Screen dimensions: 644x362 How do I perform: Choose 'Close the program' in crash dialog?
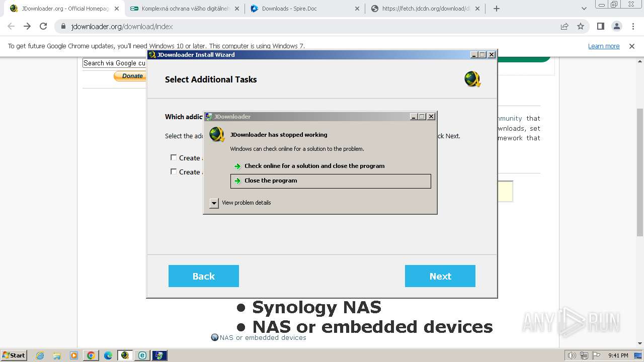331,181
